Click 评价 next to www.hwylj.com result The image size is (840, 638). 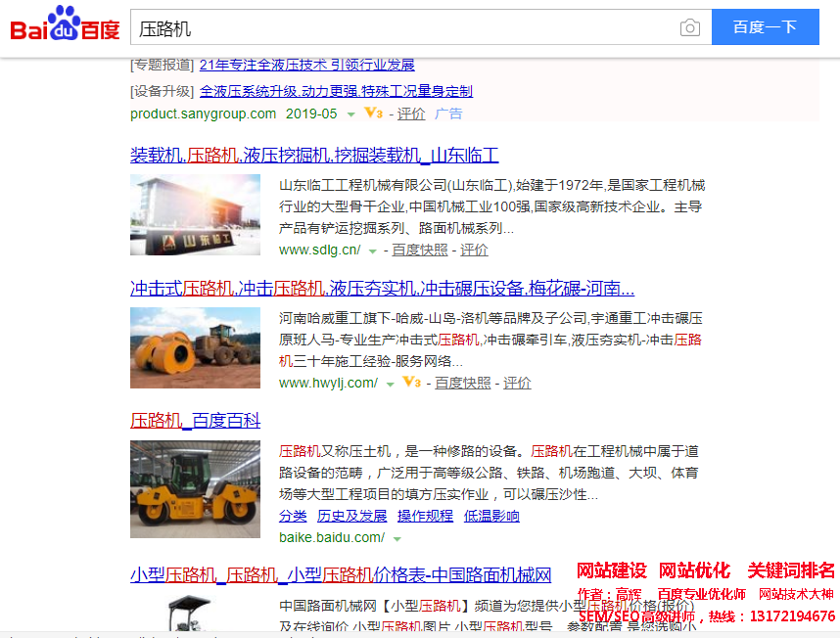[x=517, y=383]
